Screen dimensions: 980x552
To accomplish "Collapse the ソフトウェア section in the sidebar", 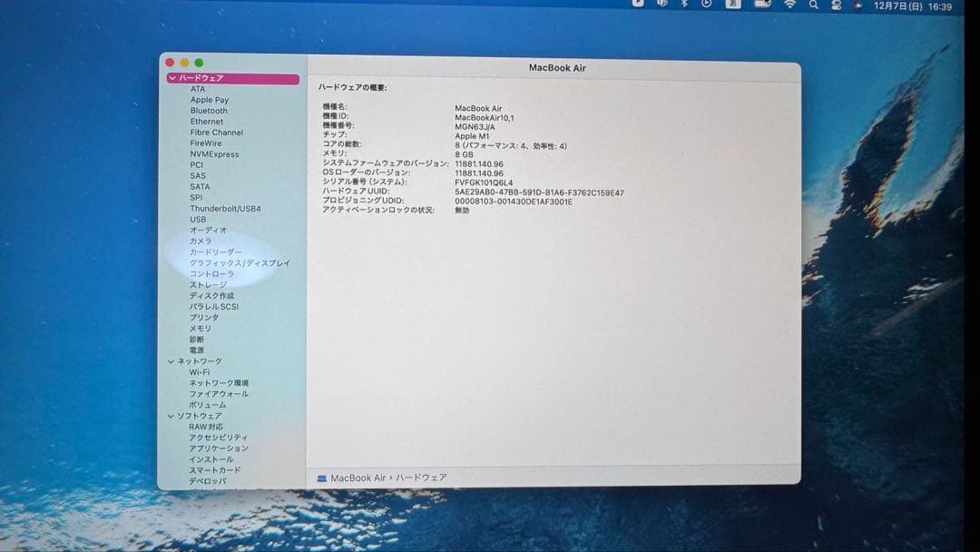I will [171, 415].
